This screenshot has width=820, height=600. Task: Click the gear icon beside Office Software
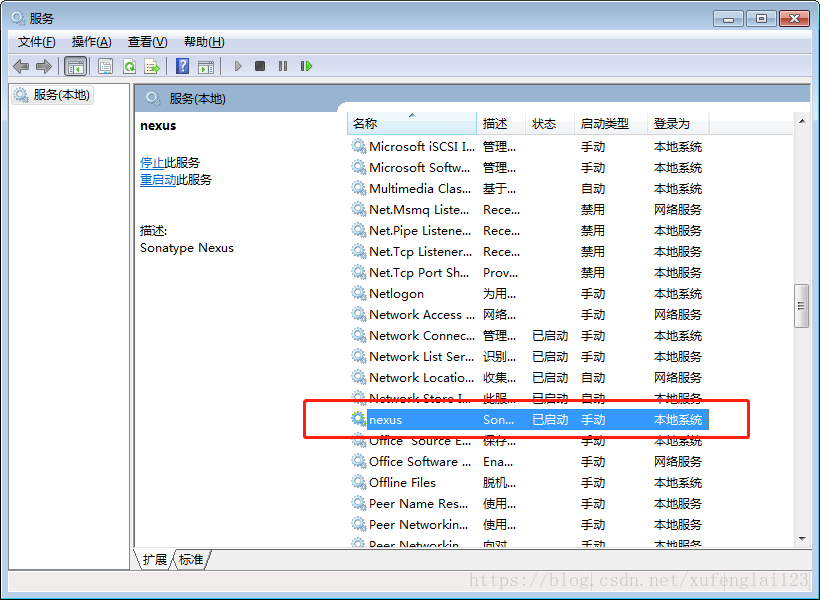pos(358,461)
